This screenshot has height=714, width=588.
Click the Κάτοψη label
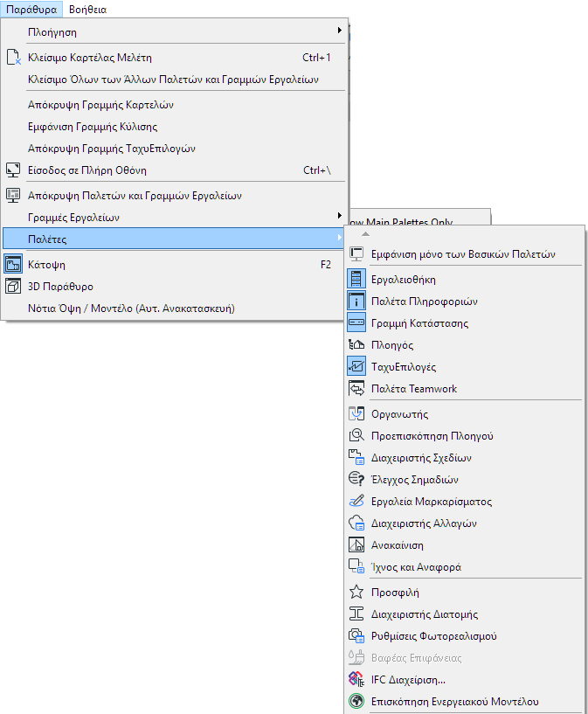(x=46, y=265)
